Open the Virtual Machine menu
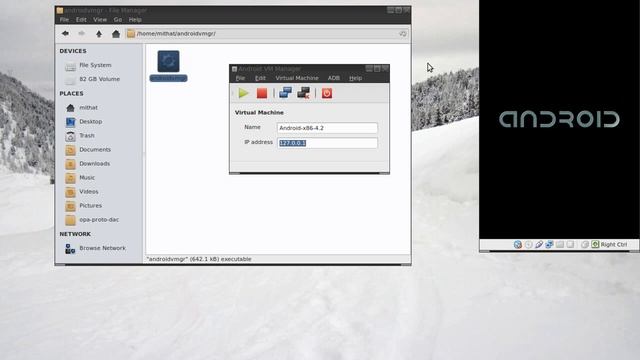This screenshot has width=640, height=360. click(x=297, y=78)
